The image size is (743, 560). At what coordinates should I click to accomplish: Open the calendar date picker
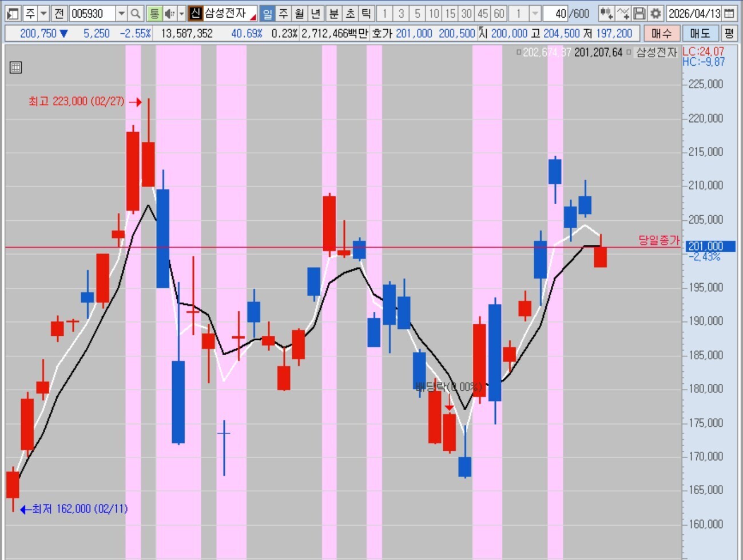[729, 13]
